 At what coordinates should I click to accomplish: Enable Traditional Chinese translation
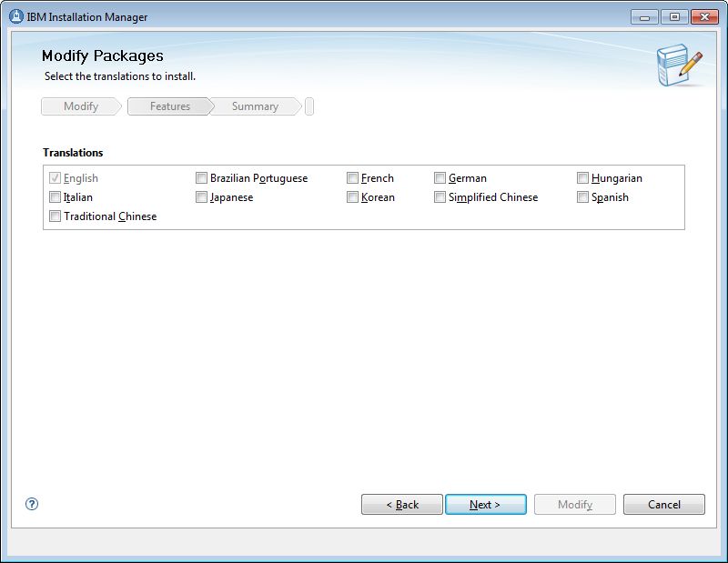[55, 216]
